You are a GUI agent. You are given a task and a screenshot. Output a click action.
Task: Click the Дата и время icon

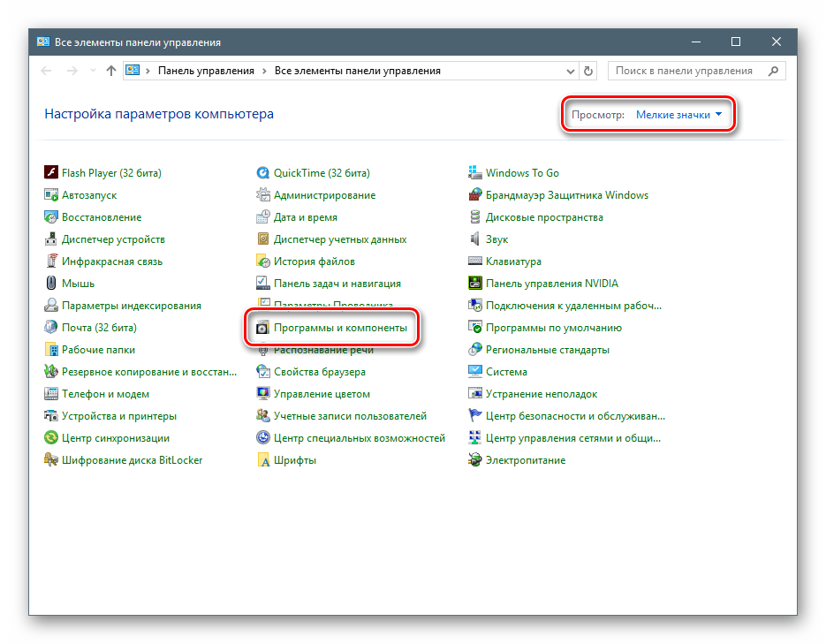[263, 217]
